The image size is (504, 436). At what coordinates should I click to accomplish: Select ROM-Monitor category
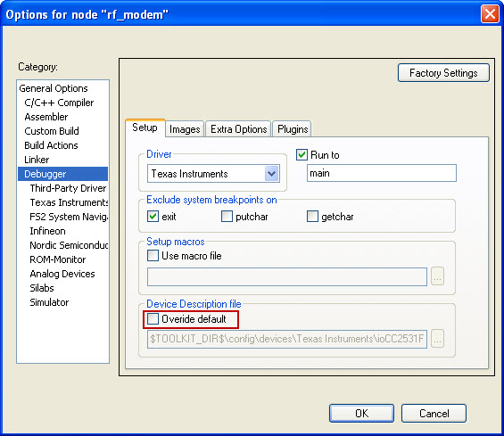click(57, 259)
